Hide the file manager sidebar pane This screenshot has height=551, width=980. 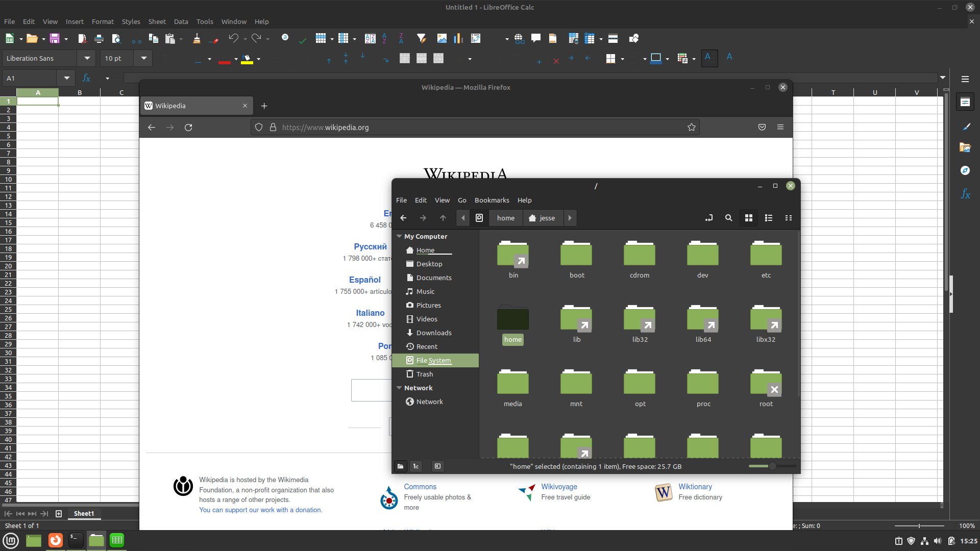437,466
